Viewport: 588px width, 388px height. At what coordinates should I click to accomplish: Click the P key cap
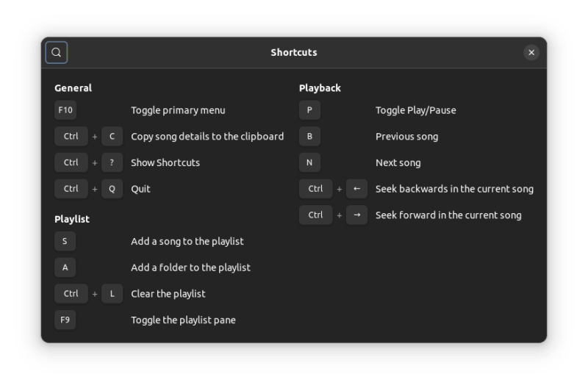pos(309,110)
